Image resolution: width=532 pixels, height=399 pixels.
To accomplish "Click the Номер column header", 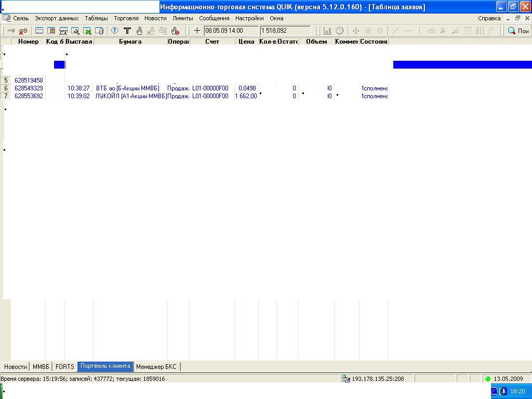I will pyautogui.click(x=28, y=42).
